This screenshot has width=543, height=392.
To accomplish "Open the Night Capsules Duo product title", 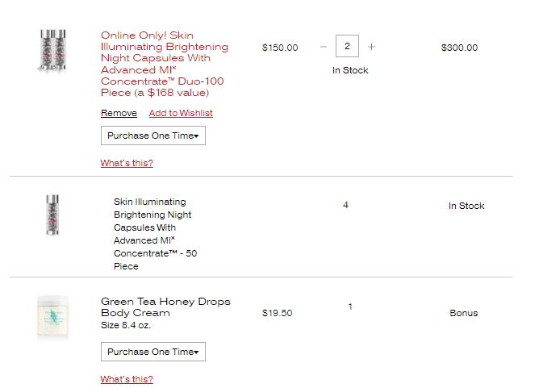I will point(165,64).
